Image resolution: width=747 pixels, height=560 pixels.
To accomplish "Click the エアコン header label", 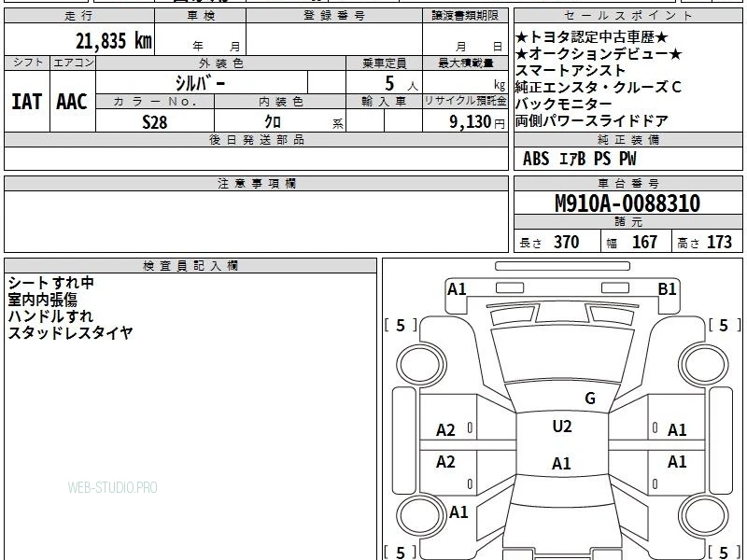I will coord(73,63).
